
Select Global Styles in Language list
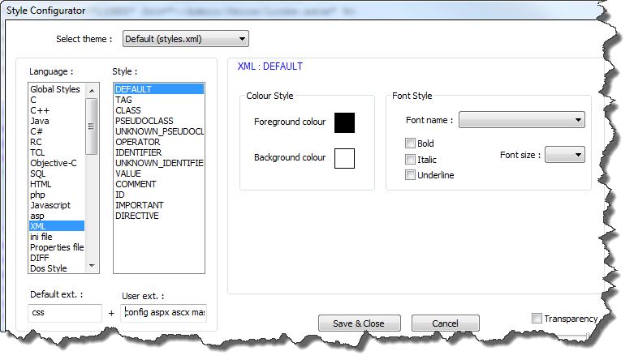pos(54,89)
